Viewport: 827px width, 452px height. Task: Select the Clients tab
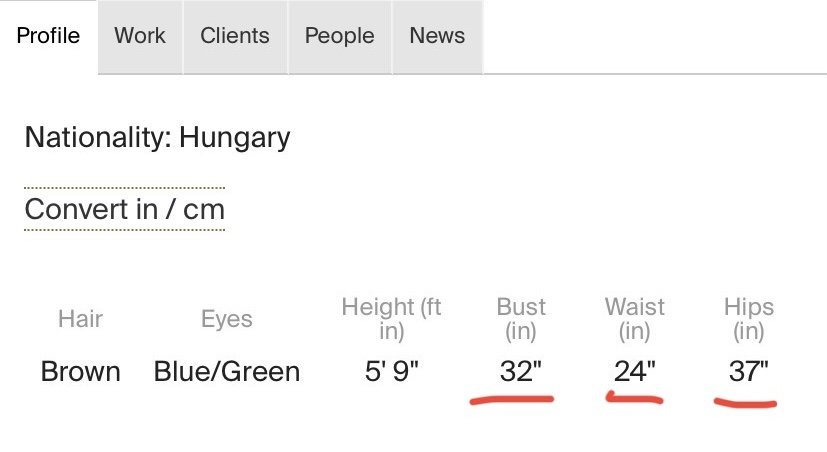pyautogui.click(x=235, y=36)
